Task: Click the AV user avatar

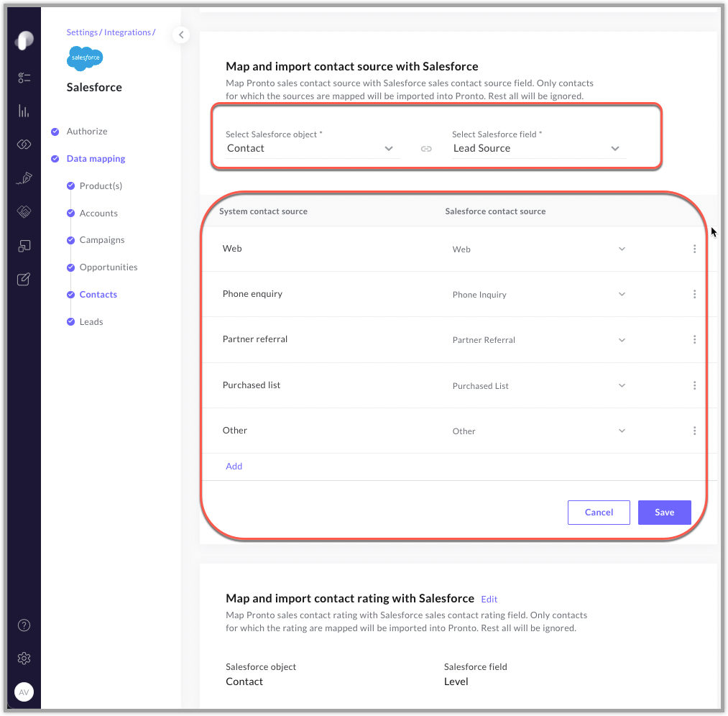Action: 24,692
